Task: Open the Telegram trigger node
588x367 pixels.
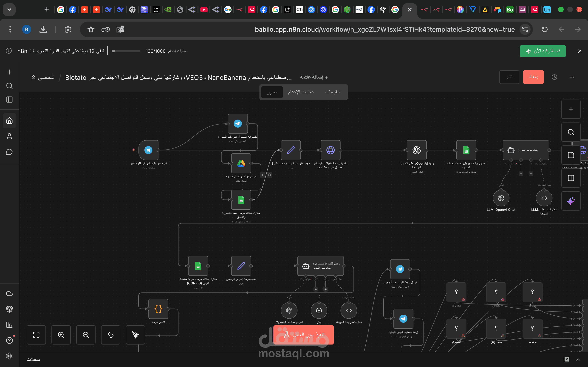Action: pos(148,150)
